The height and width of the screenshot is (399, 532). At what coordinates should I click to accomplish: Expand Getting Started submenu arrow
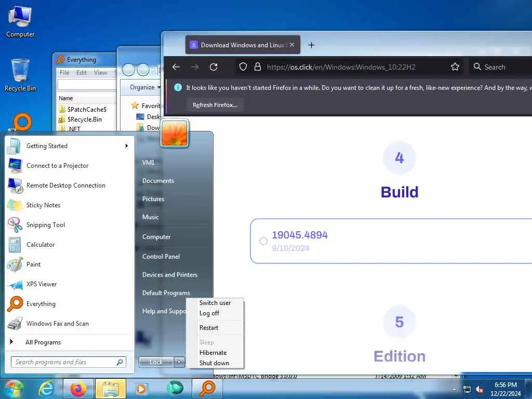pos(127,146)
